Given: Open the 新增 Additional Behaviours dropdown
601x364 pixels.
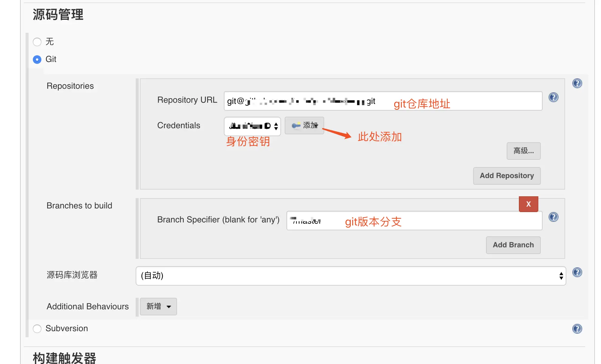Looking at the screenshot, I should click(x=158, y=306).
